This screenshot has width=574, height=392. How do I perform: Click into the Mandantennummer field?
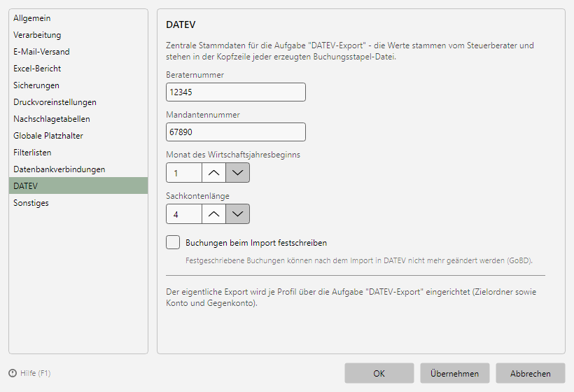click(236, 132)
